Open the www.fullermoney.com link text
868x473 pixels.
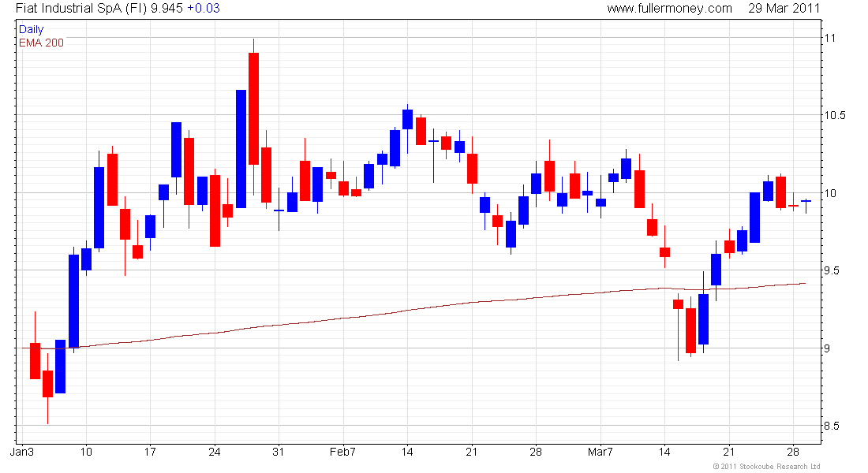point(669,9)
